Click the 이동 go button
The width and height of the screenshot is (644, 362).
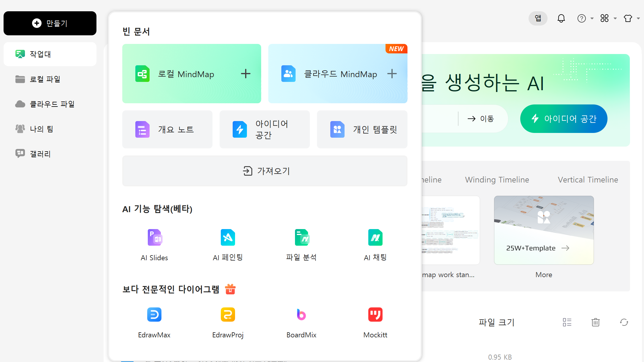(x=481, y=119)
